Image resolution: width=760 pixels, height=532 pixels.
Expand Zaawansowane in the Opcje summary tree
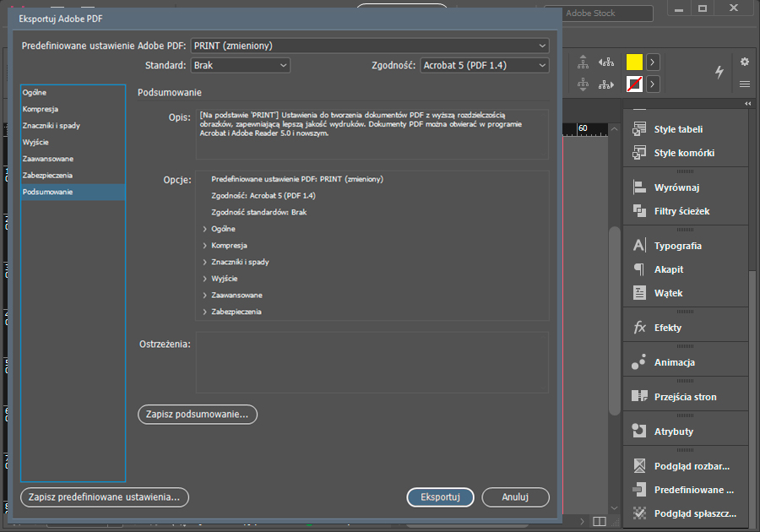pos(205,295)
